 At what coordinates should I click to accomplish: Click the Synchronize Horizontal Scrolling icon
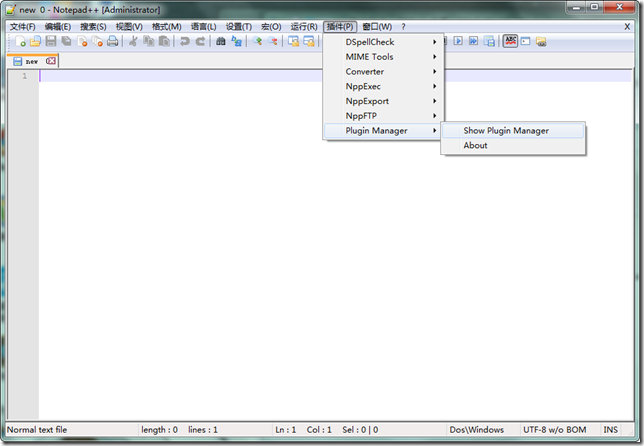[x=309, y=41]
